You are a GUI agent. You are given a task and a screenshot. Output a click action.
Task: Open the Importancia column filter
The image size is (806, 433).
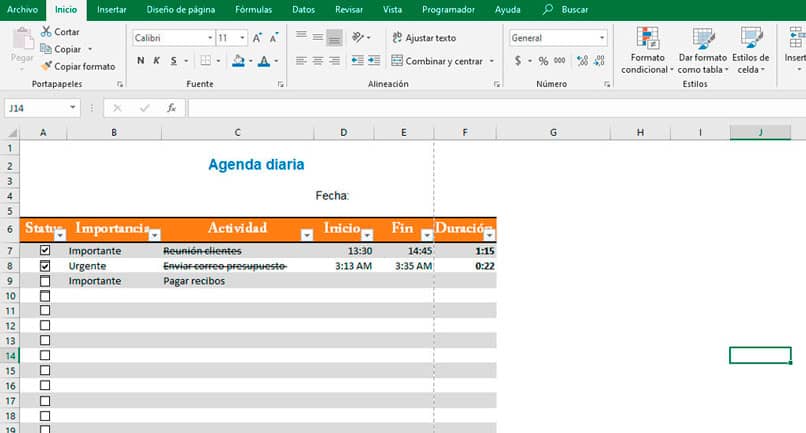pos(154,235)
